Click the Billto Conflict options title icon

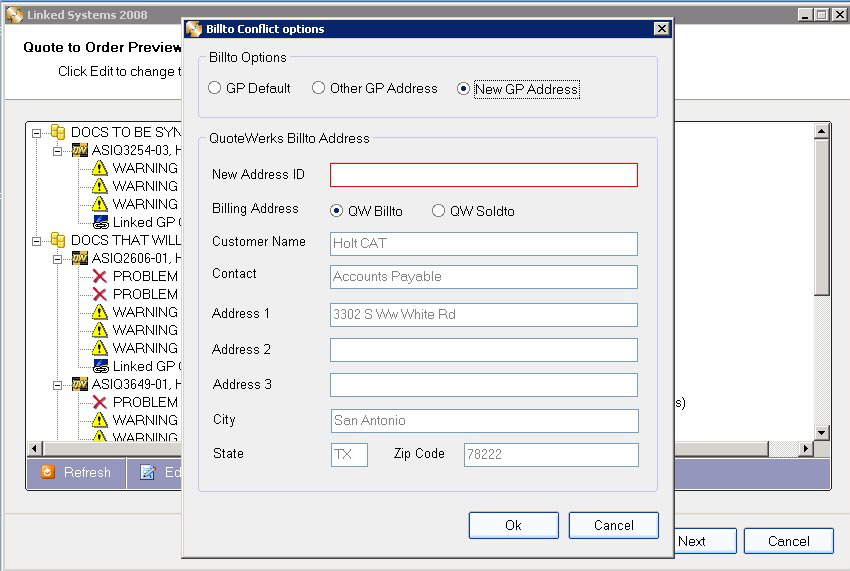pos(194,29)
